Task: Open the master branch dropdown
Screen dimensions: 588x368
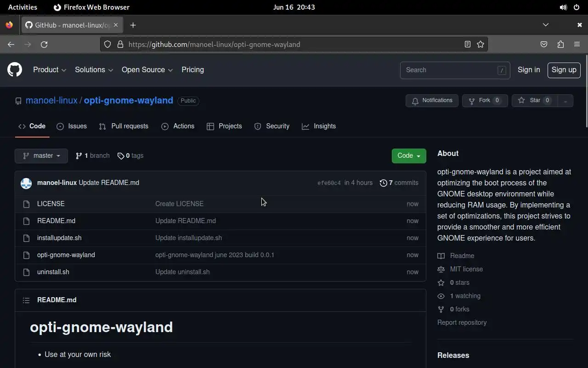Action: (x=41, y=155)
